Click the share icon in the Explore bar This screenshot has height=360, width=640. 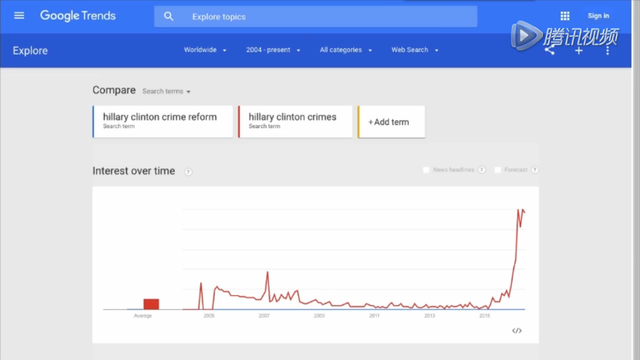pyautogui.click(x=550, y=51)
